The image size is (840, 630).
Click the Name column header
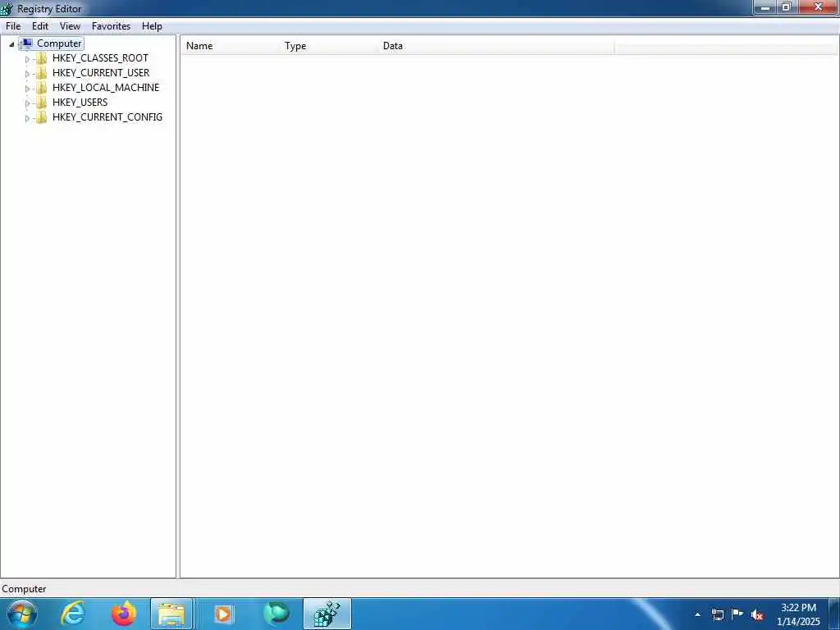(x=231, y=46)
